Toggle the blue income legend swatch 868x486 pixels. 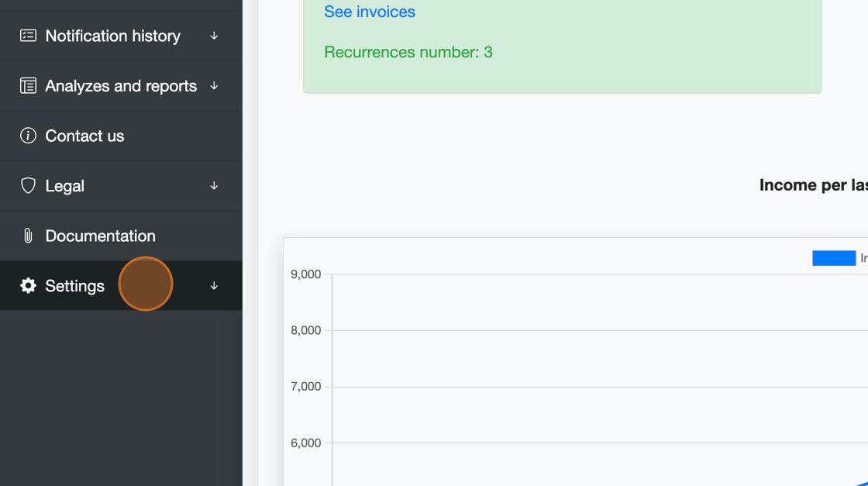coord(833,258)
